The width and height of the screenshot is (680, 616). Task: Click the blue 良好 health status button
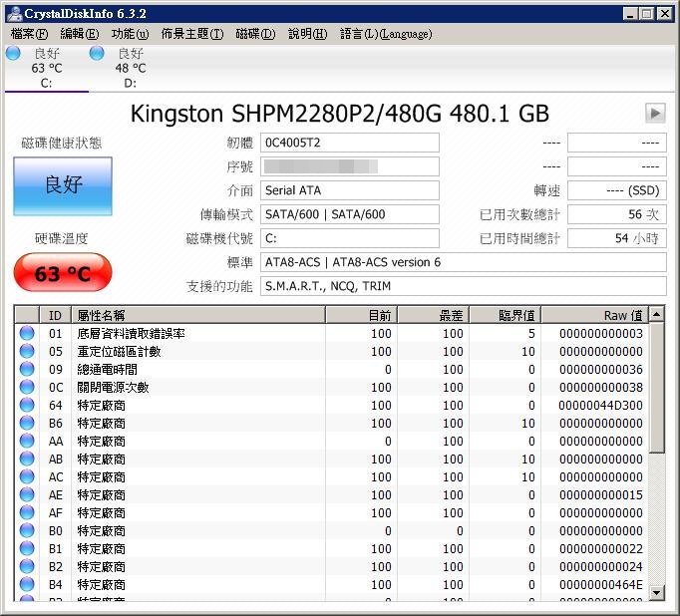pyautogui.click(x=63, y=186)
